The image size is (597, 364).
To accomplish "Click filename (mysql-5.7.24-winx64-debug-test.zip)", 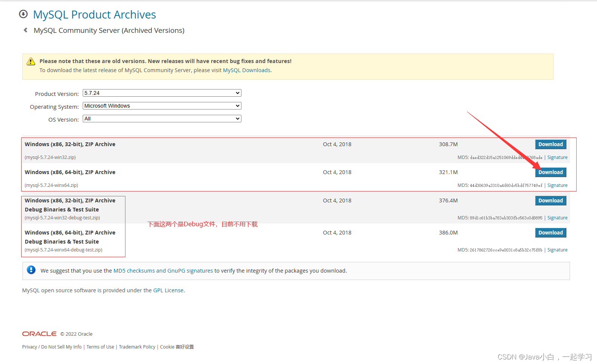I will [x=63, y=250].
